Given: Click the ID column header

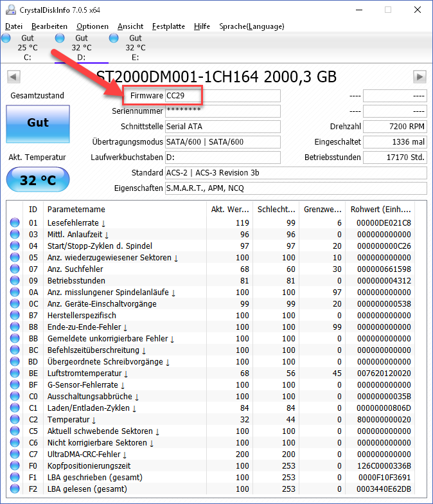Looking at the screenshot, I should [33, 210].
